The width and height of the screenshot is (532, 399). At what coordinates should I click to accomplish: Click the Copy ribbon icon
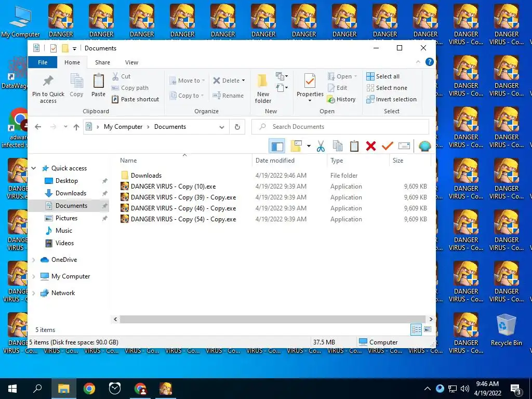coord(76,85)
